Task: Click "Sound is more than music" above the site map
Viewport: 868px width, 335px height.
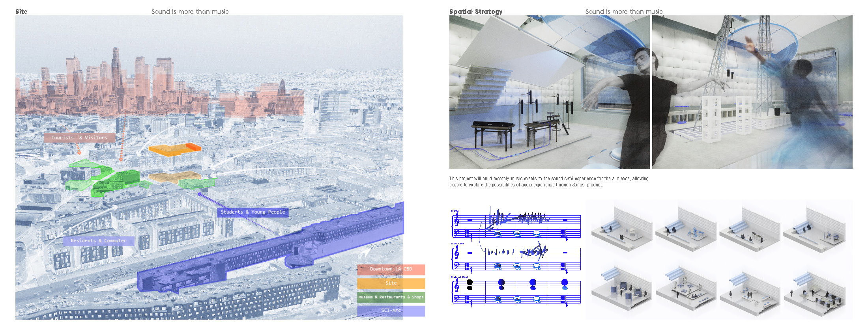Action: (x=190, y=11)
